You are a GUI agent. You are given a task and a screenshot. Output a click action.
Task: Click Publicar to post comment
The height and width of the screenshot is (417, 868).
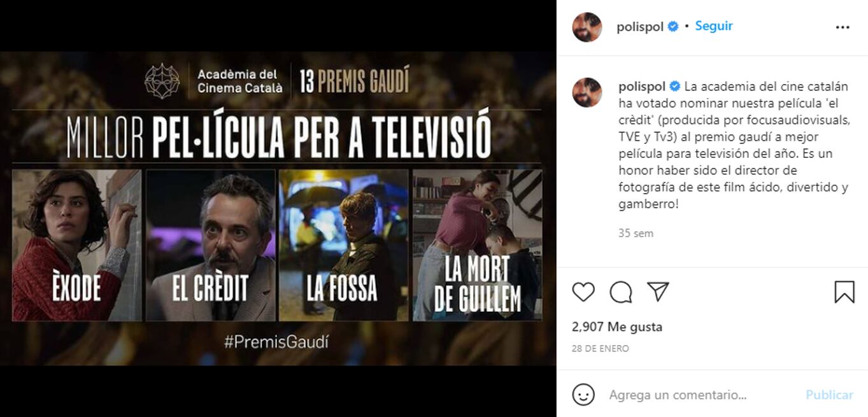(x=829, y=395)
